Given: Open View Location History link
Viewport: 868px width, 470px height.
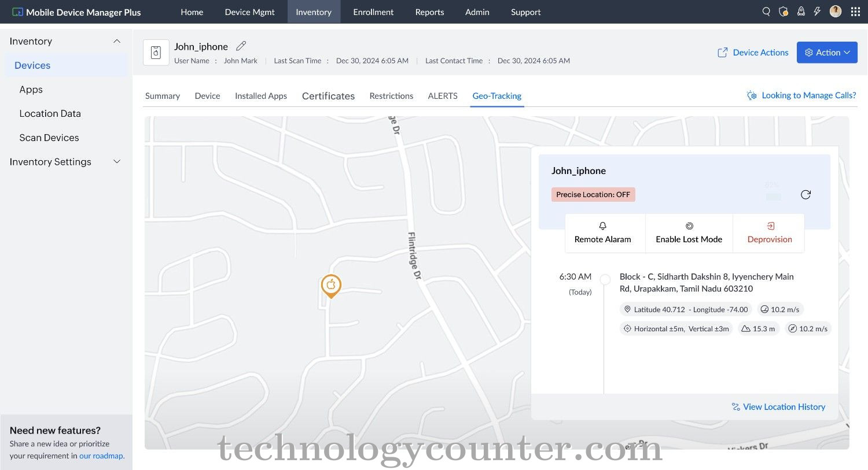Looking at the screenshot, I should pyautogui.click(x=784, y=407).
